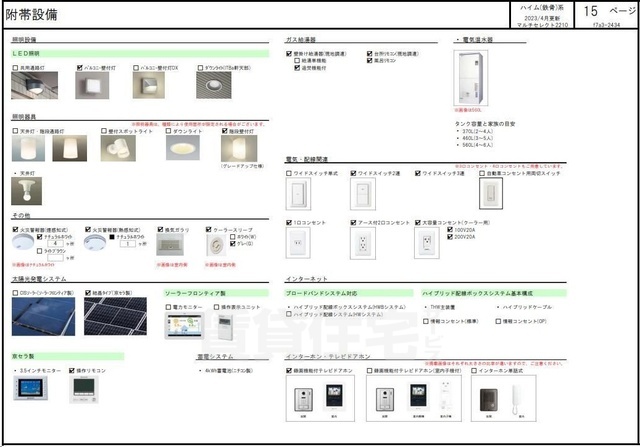The width and height of the screenshot is (640, 447).
Task: Click the ダウンライト round light photo
Action: click(x=183, y=147)
